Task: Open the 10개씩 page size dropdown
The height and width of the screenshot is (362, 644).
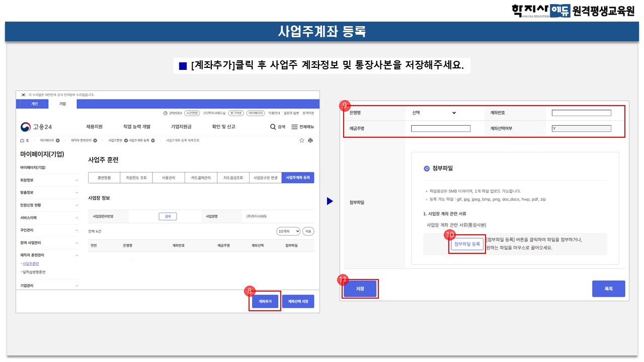Action: pos(288,231)
